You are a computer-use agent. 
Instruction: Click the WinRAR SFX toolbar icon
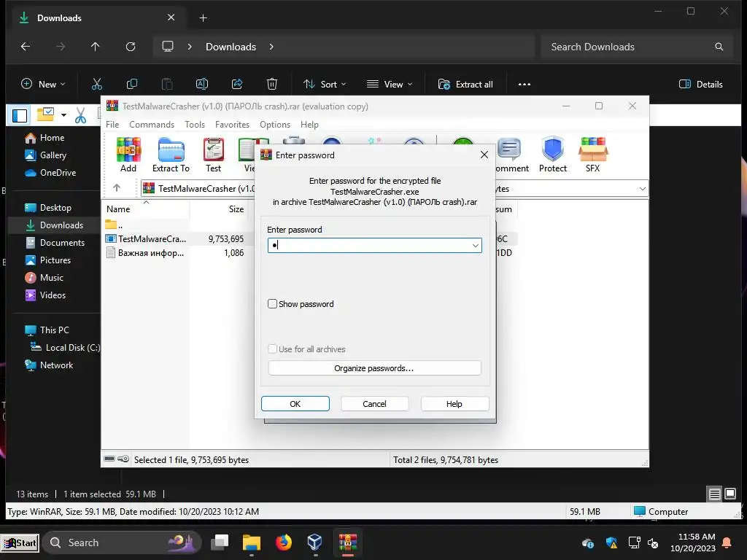pyautogui.click(x=592, y=155)
